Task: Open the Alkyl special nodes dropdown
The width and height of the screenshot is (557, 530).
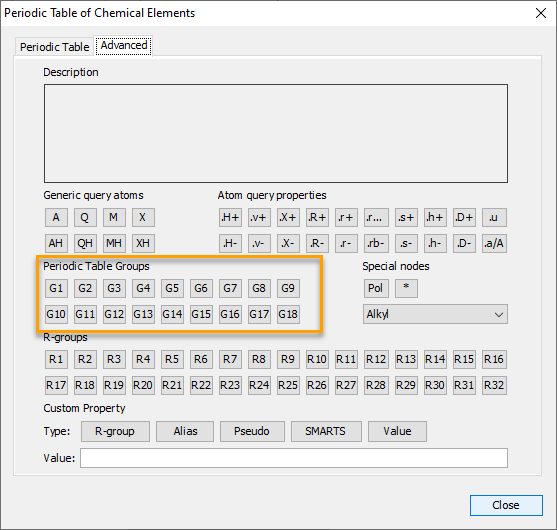Action: (x=435, y=314)
